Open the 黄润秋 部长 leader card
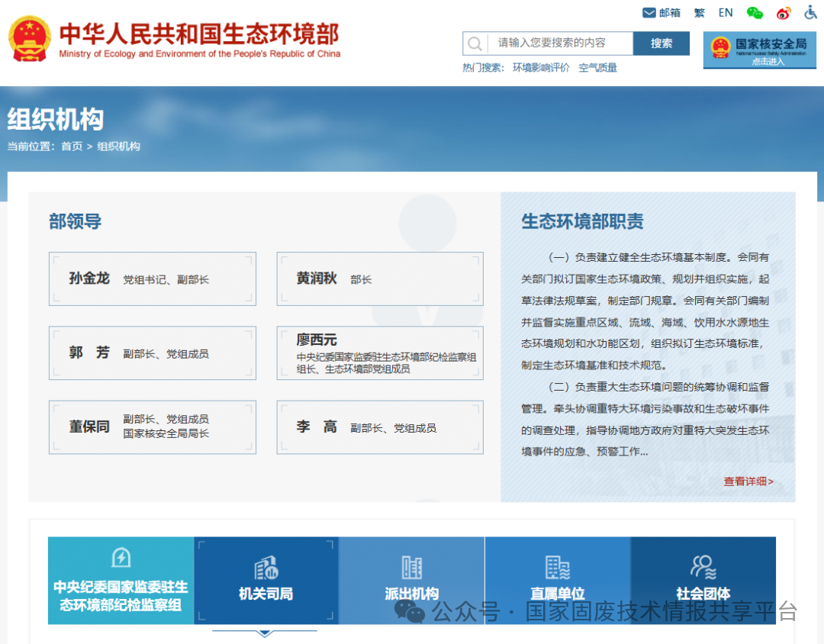The width and height of the screenshot is (824, 644). [x=379, y=279]
